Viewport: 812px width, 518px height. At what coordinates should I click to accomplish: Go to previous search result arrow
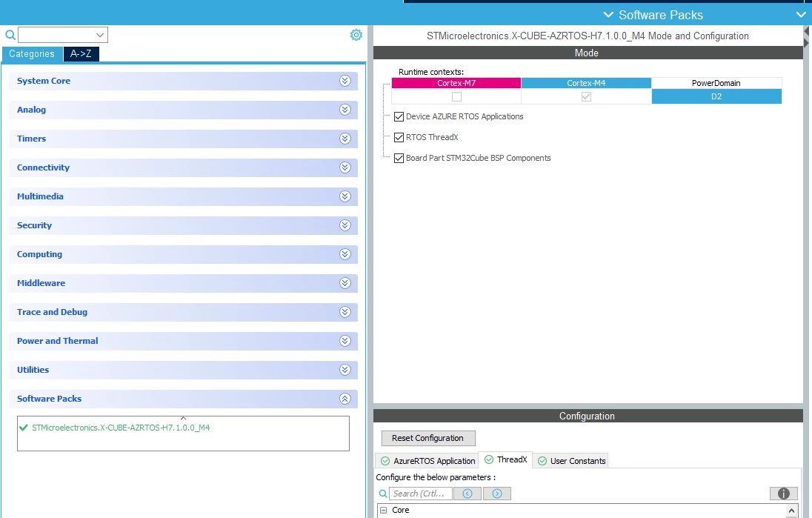click(467, 494)
